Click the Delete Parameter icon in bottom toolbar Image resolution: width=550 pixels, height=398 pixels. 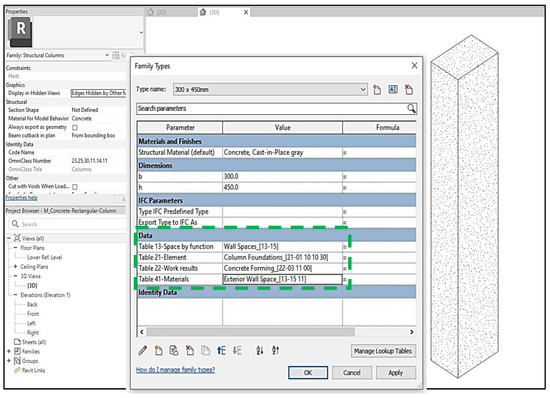pos(190,350)
